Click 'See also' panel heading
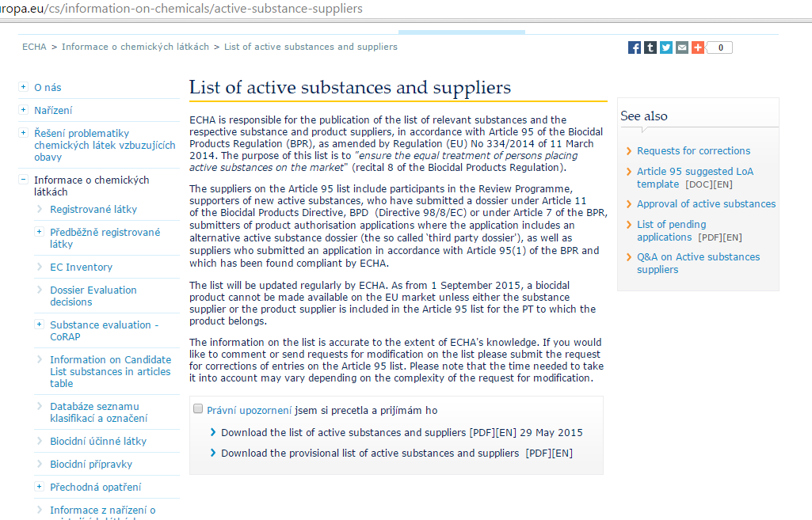This screenshot has width=812, height=520. (644, 116)
